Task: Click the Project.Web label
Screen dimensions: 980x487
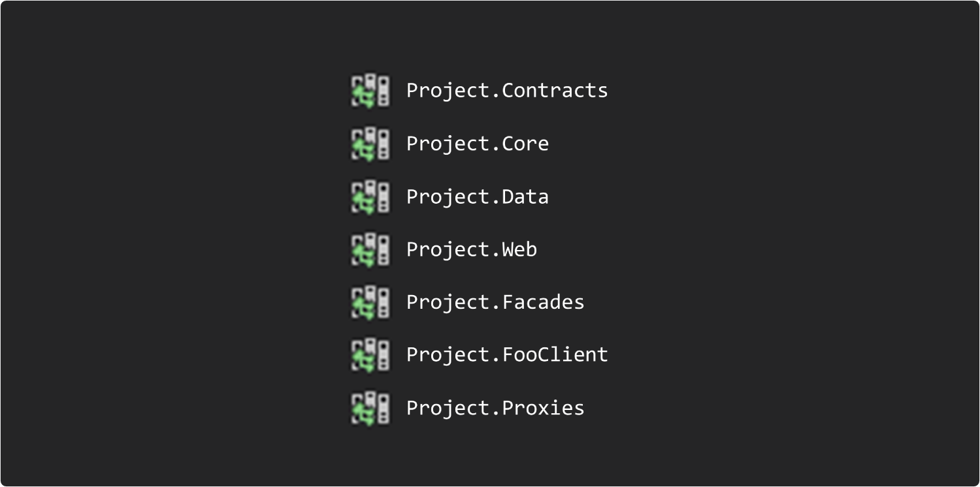Action: coord(472,249)
